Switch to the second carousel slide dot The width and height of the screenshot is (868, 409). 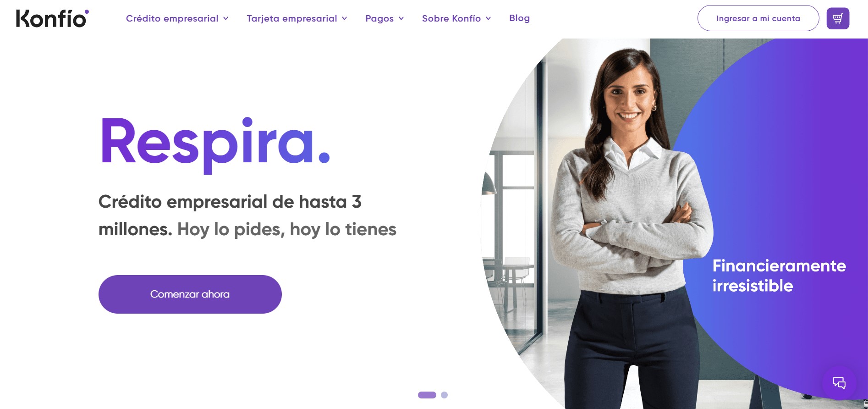pyautogui.click(x=444, y=395)
